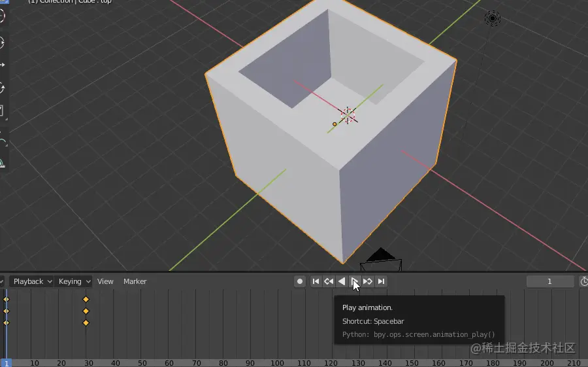Click frame 180 on the timeline ruler
This screenshot has width=588, height=367.
click(x=493, y=363)
